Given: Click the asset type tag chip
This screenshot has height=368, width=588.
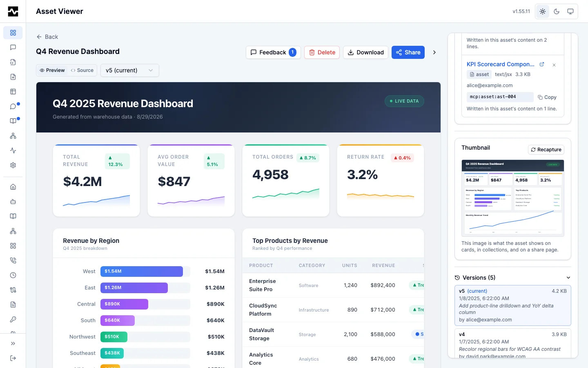Looking at the screenshot, I should [x=479, y=74].
